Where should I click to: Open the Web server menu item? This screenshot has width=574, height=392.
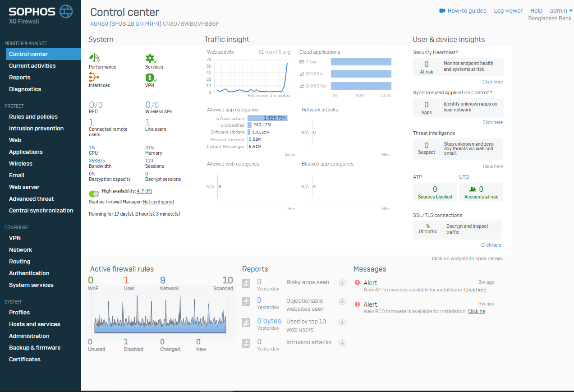pos(24,187)
